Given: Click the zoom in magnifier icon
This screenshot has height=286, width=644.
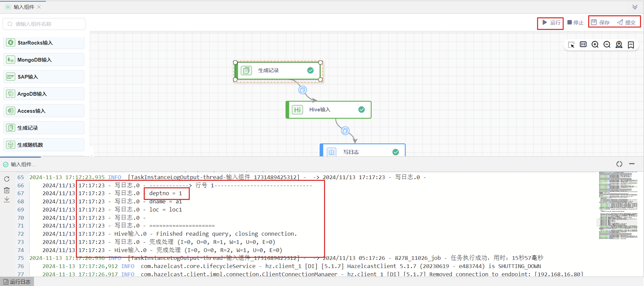Looking at the screenshot, I should coord(595,45).
